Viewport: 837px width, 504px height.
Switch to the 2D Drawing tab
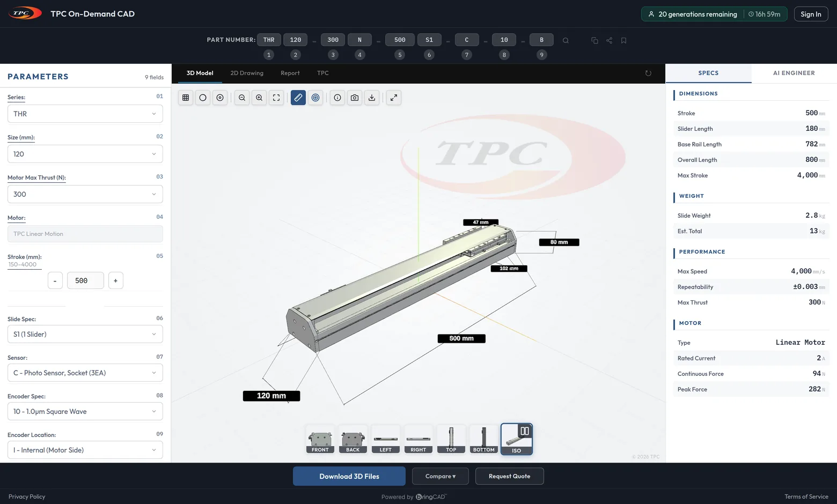(247, 73)
